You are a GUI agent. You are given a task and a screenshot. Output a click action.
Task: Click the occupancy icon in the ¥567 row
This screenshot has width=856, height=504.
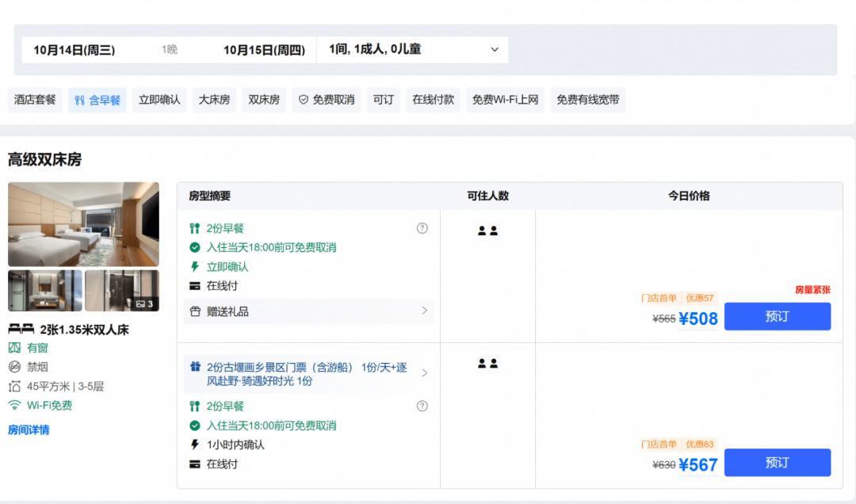(487, 364)
